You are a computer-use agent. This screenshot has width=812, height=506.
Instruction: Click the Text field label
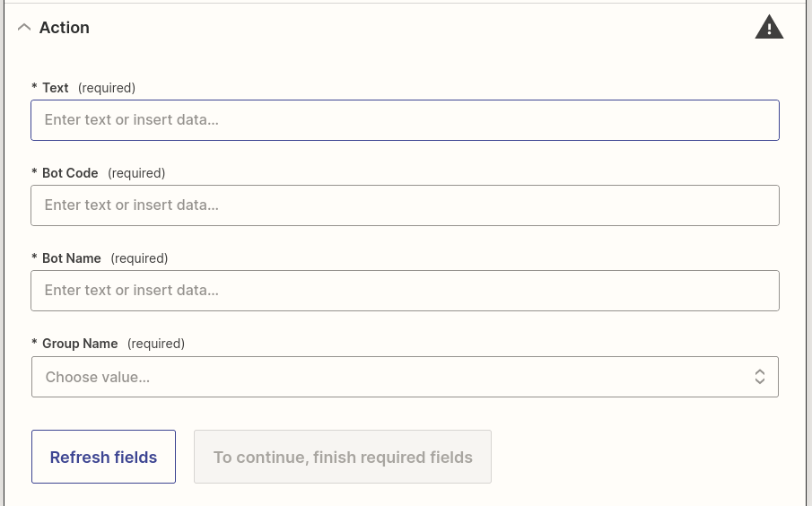56,88
